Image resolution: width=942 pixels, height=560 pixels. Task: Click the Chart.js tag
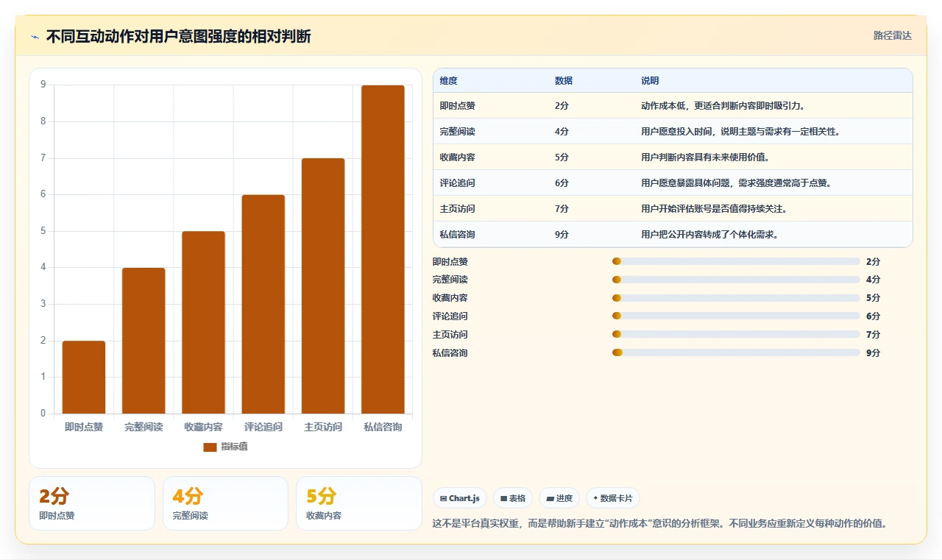tap(459, 498)
